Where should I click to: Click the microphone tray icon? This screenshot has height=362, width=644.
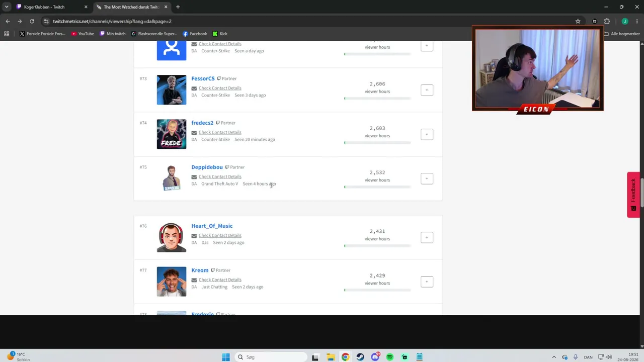[576, 357]
